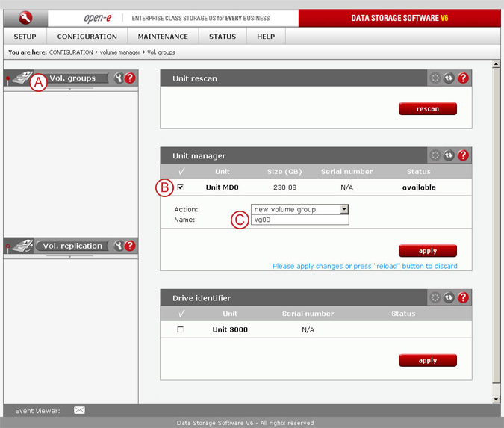Screen dimensions: 504x428
Task: Click the available status text
Action: 419,187
